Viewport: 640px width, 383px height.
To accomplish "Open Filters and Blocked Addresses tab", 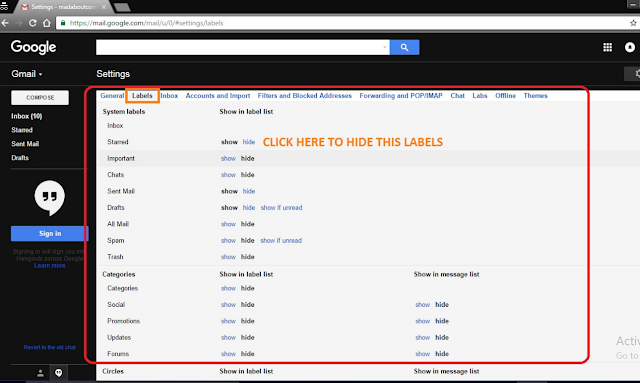I will point(304,96).
